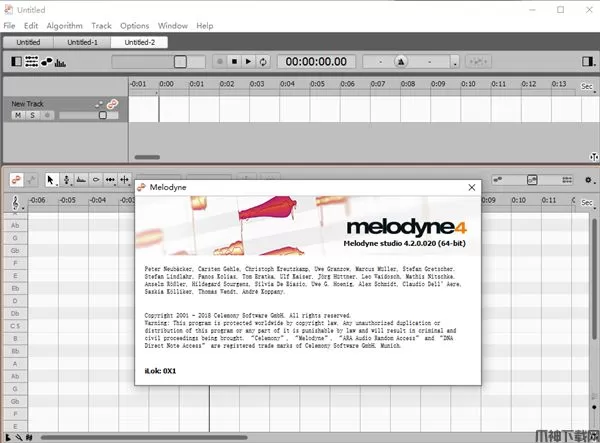600x443 pixels.
Task: Adjust the transport zoom slider handle
Action: click(x=180, y=62)
